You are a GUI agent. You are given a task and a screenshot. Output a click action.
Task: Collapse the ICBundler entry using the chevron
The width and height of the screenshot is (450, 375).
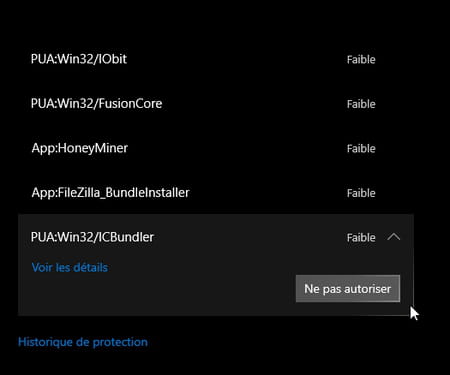pos(394,237)
